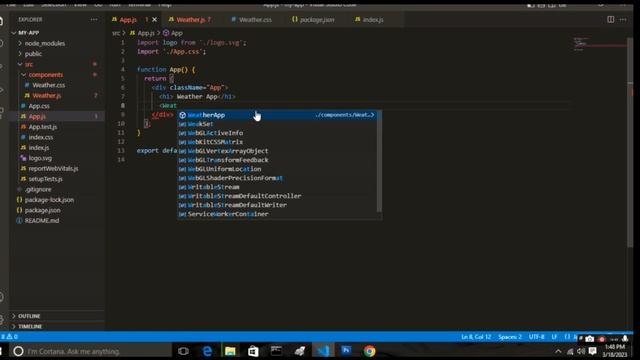
Task: Click the Ln 8, Col 12 status entry
Action: click(476, 337)
